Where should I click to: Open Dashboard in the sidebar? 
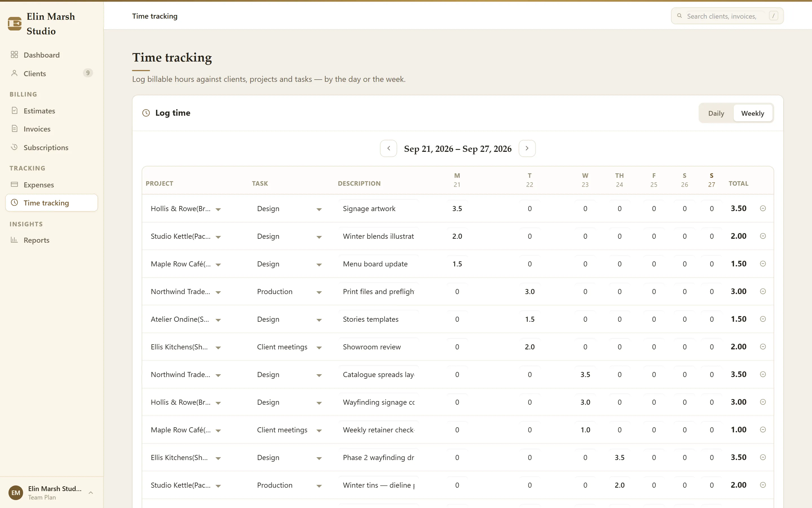point(51,55)
